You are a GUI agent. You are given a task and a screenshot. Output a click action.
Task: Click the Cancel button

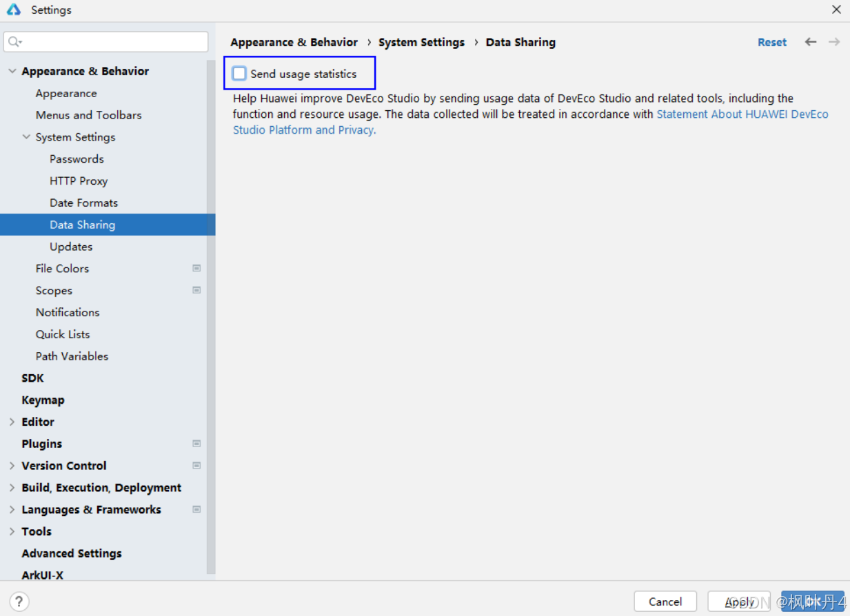click(x=665, y=602)
